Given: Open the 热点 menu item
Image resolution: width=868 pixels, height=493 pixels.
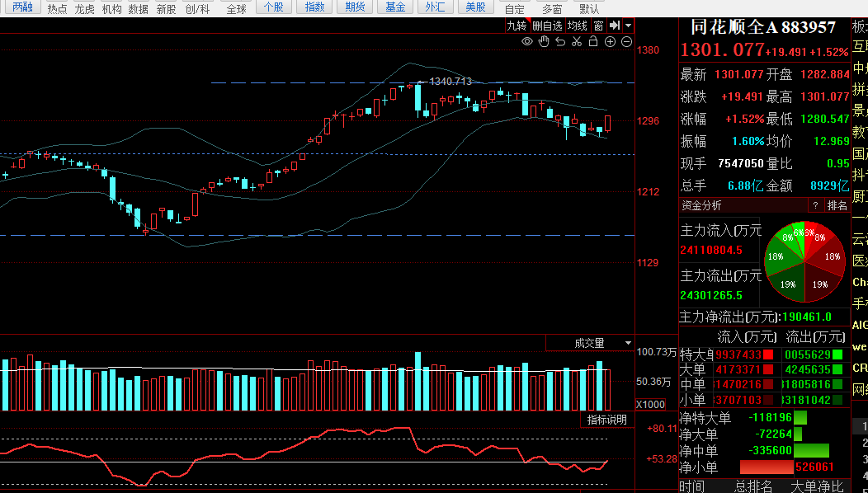Looking at the screenshot, I should pyautogui.click(x=57, y=9).
